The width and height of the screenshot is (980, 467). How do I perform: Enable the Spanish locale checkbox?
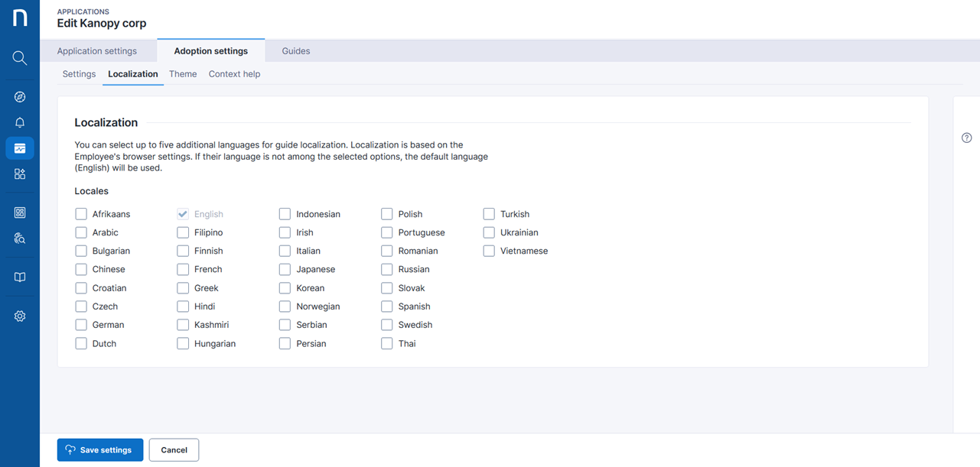point(387,306)
